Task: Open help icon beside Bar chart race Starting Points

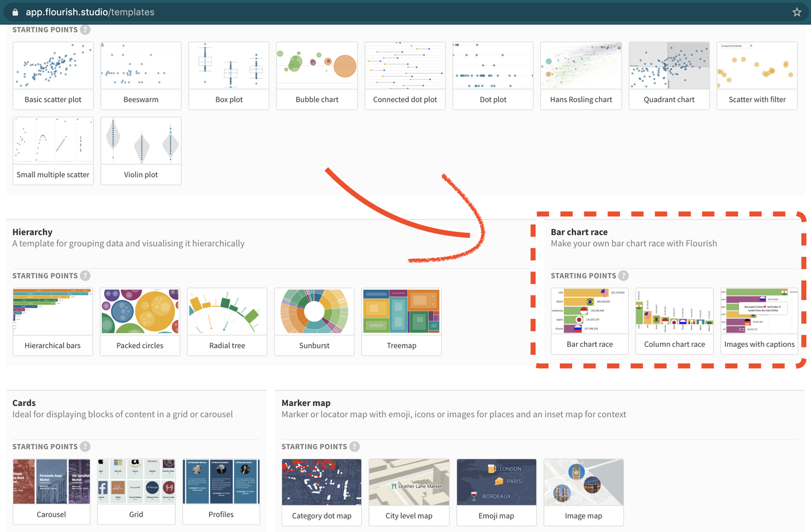Action: [x=623, y=275]
